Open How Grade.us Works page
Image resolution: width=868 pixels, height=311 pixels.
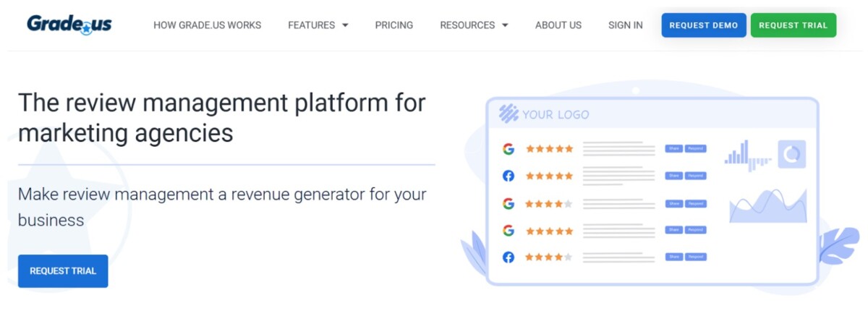[x=207, y=25]
